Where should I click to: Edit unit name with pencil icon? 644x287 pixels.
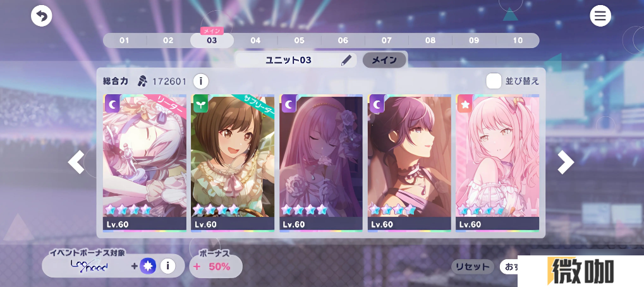tap(346, 60)
